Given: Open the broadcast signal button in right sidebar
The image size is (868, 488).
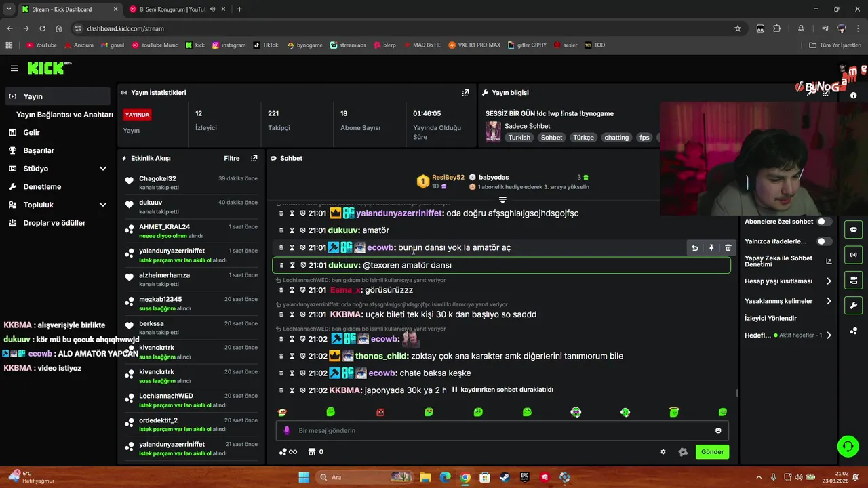Looking at the screenshot, I should pyautogui.click(x=853, y=255).
